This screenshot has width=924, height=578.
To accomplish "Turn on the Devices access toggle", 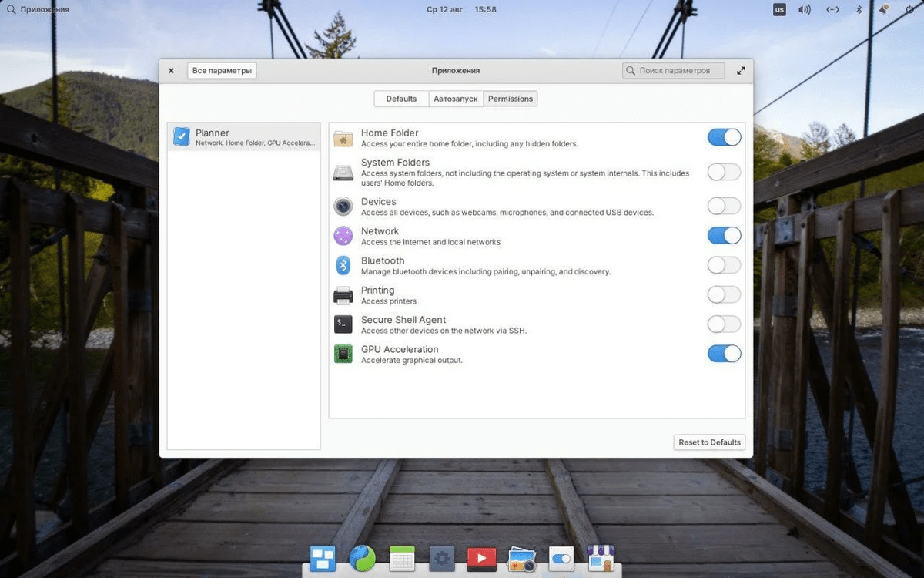I will [724, 206].
